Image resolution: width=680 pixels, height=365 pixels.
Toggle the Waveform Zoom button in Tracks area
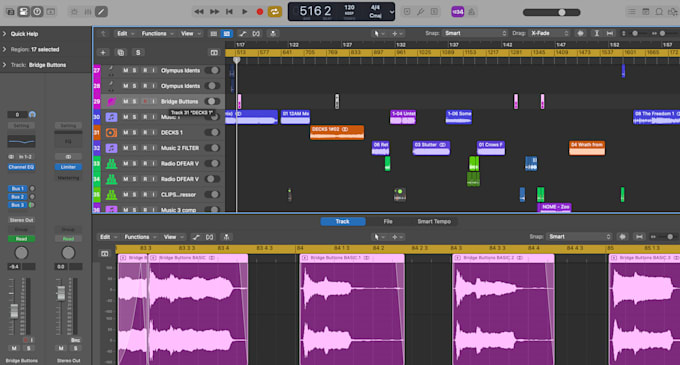[580, 33]
